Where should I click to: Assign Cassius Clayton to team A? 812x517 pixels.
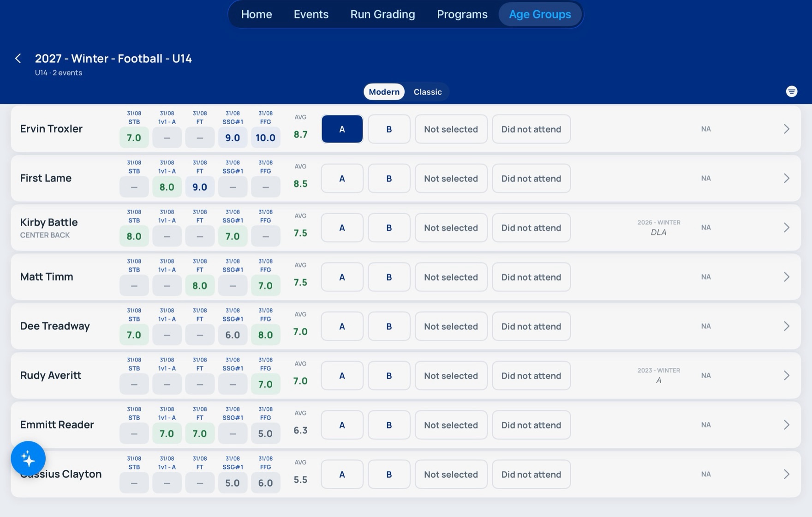(x=342, y=475)
